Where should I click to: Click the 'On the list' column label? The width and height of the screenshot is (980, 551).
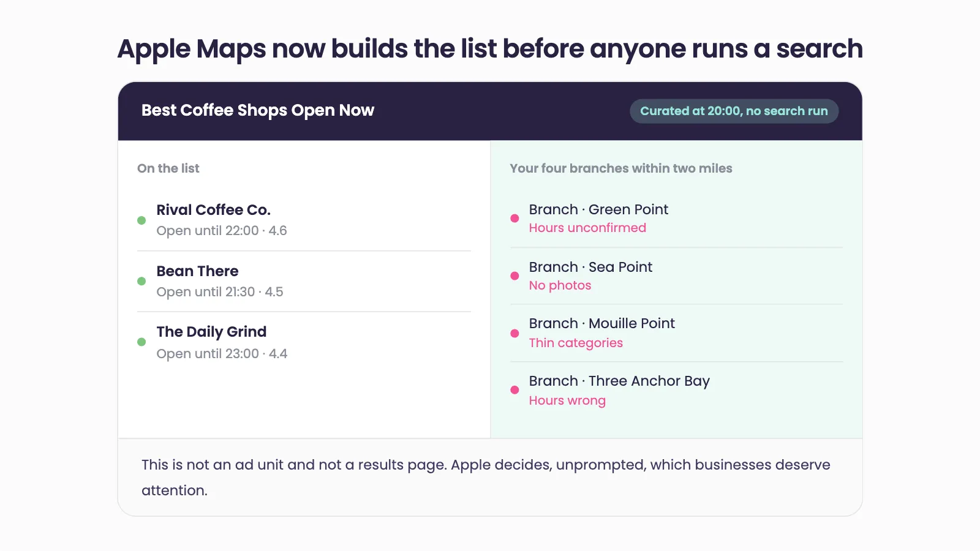coord(168,168)
